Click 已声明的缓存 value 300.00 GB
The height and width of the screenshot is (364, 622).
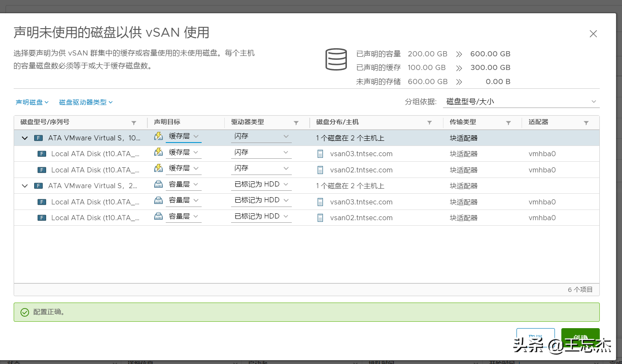(490, 67)
